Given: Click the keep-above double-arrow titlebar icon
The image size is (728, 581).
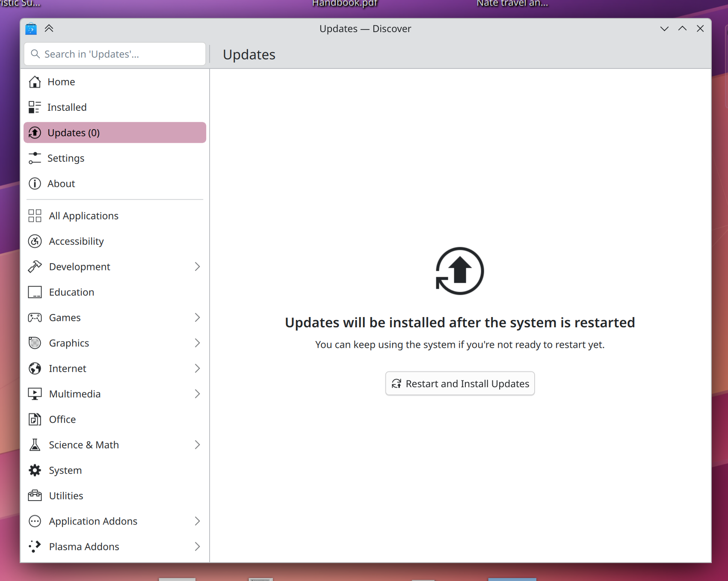Looking at the screenshot, I should pyautogui.click(x=49, y=29).
